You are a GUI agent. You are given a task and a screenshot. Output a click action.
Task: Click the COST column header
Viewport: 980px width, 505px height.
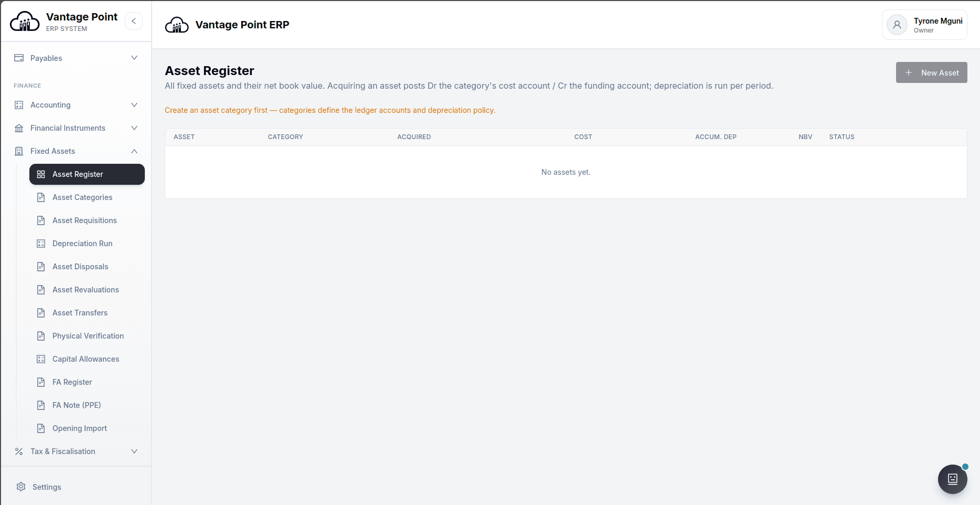pos(583,137)
